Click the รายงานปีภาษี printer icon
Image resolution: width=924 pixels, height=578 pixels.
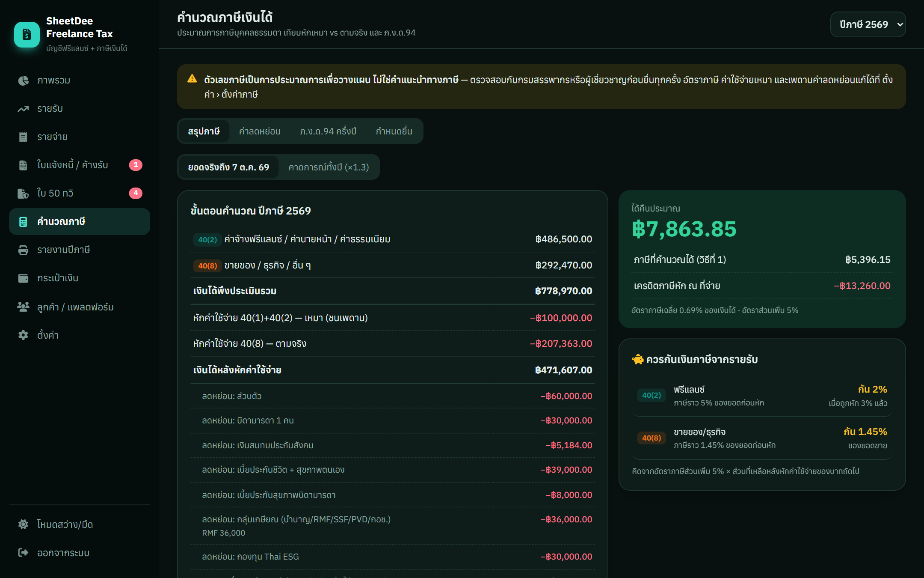[x=23, y=250]
